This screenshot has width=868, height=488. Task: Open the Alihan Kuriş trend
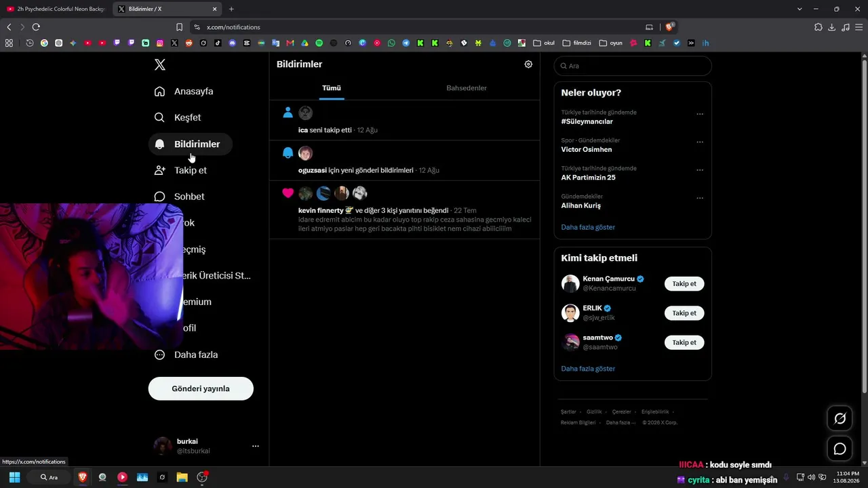tap(581, 205)
